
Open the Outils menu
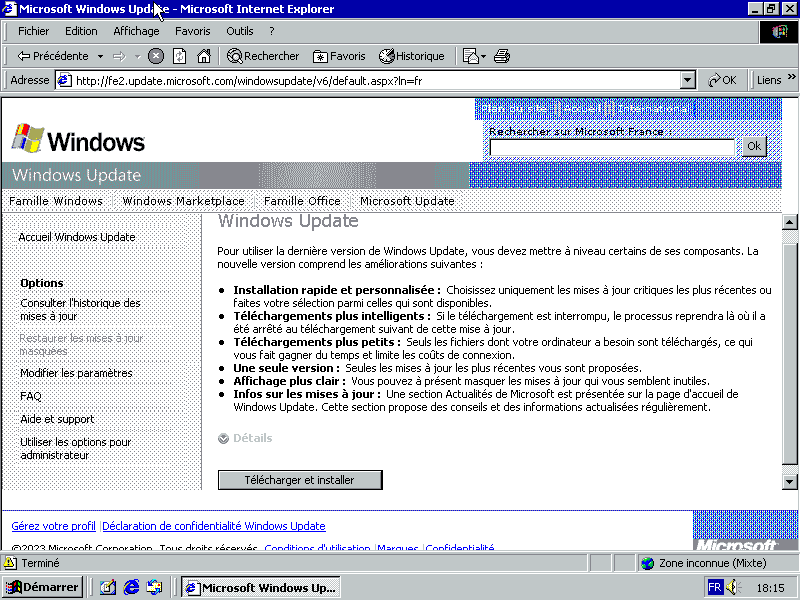(240, 31)
